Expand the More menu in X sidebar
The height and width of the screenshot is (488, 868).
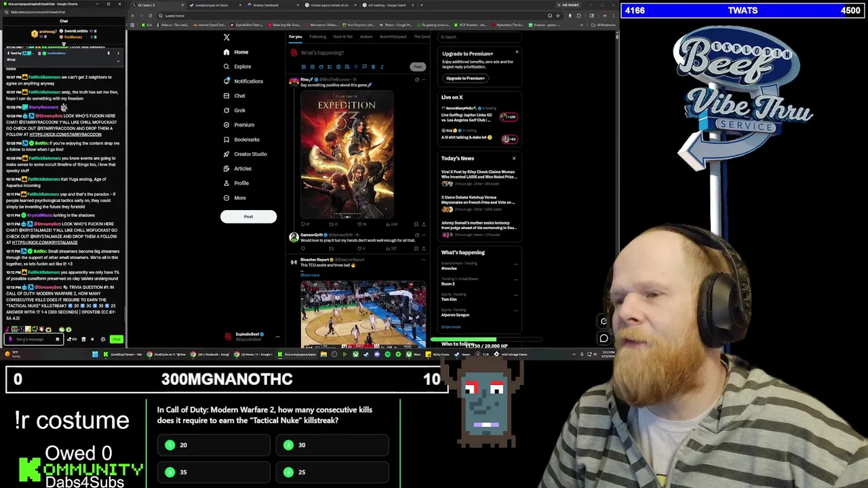point(235,198)
